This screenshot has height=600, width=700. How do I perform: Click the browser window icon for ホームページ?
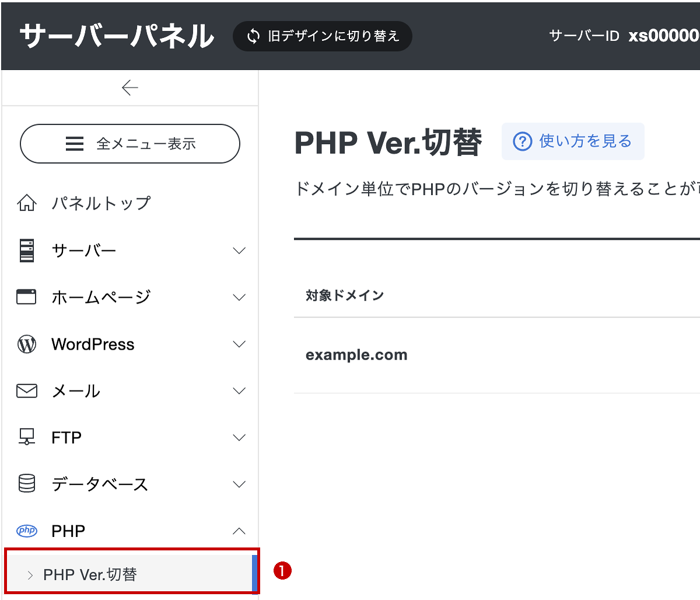(x=26, y=297)
